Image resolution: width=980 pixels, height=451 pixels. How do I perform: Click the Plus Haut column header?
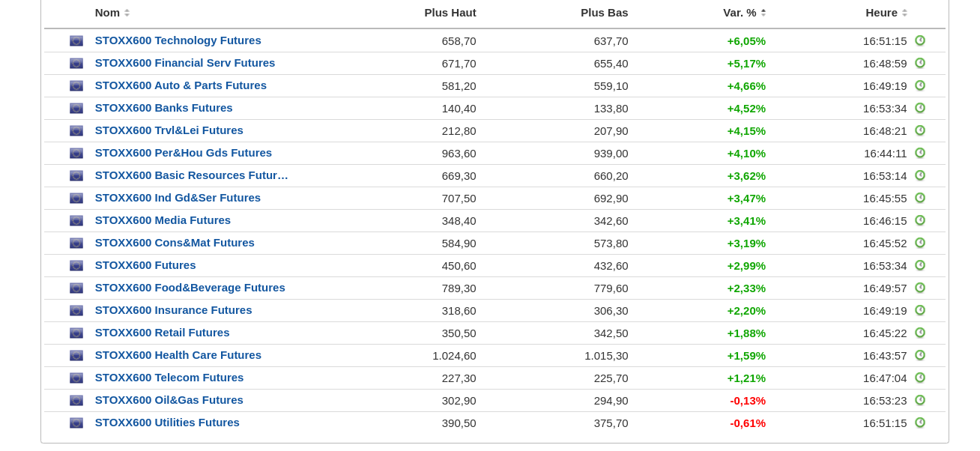(x=450, y=13)
